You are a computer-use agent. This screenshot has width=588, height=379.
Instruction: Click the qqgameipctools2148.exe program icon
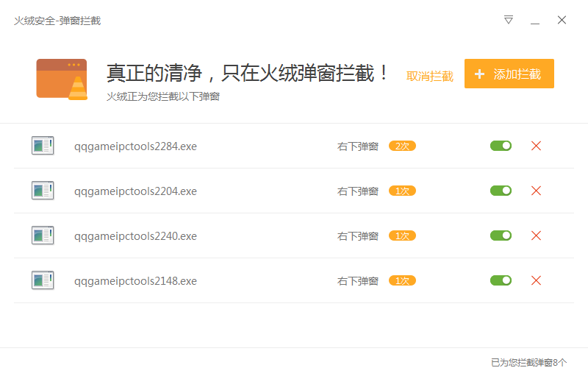43,280
